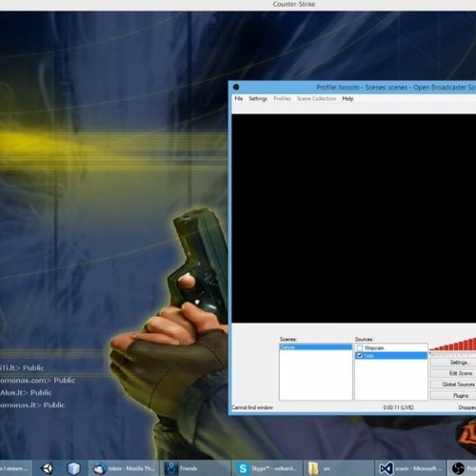476x476 pixels.
Task: Click the Alus.lt> Public server entry
Action: click(26, 393)
